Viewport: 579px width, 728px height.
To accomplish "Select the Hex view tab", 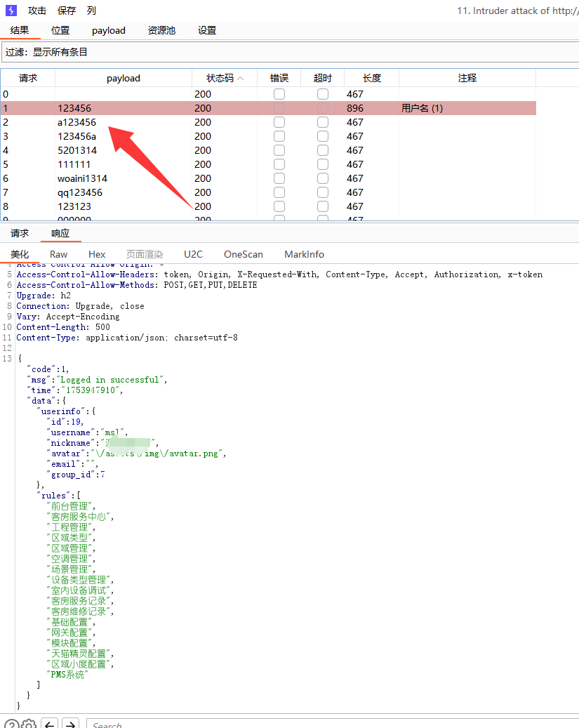I will click(x=97, y=254).
